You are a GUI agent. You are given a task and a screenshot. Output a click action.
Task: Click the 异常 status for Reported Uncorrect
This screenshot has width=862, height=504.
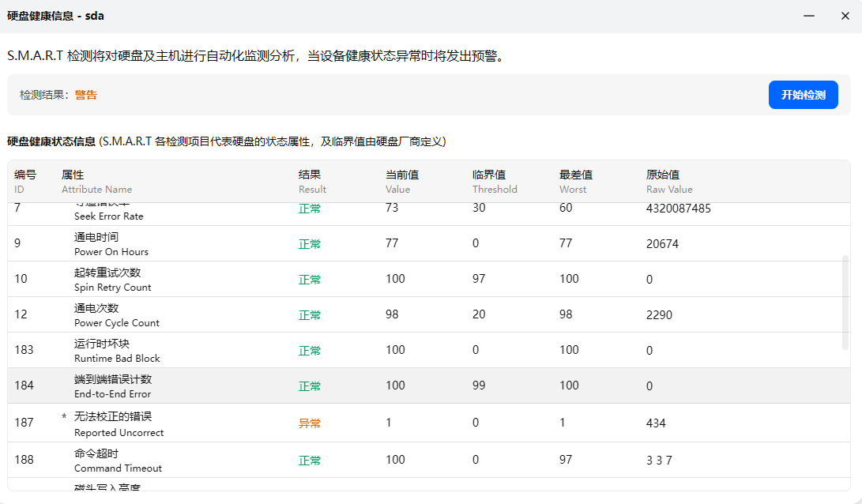point(310,423)
